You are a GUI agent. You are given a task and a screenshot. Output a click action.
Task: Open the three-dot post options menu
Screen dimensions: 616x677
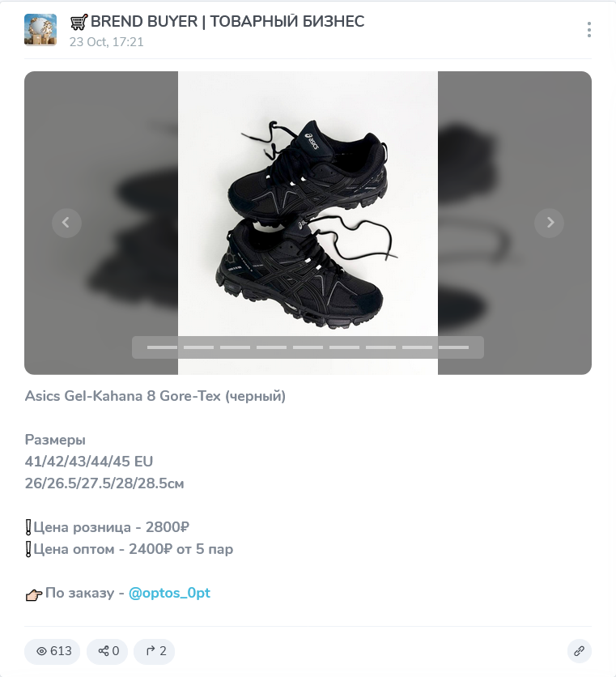pos(588,30)
